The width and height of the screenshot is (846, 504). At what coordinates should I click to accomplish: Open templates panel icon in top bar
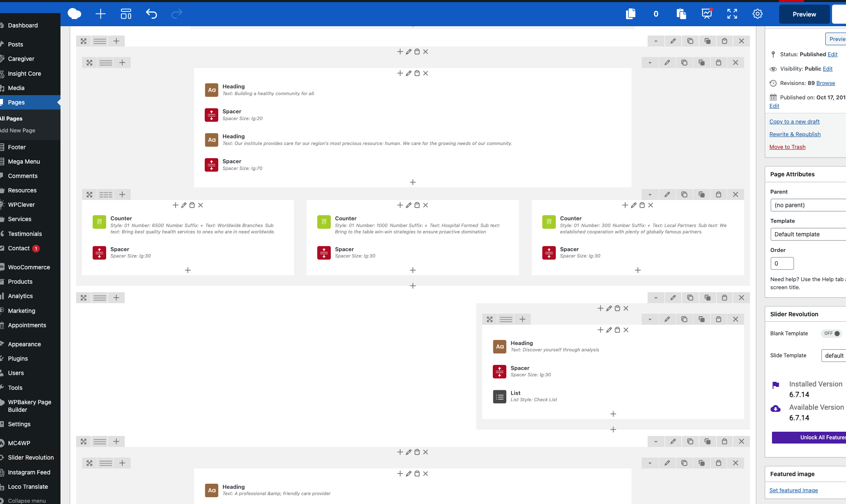coord(126,14)
